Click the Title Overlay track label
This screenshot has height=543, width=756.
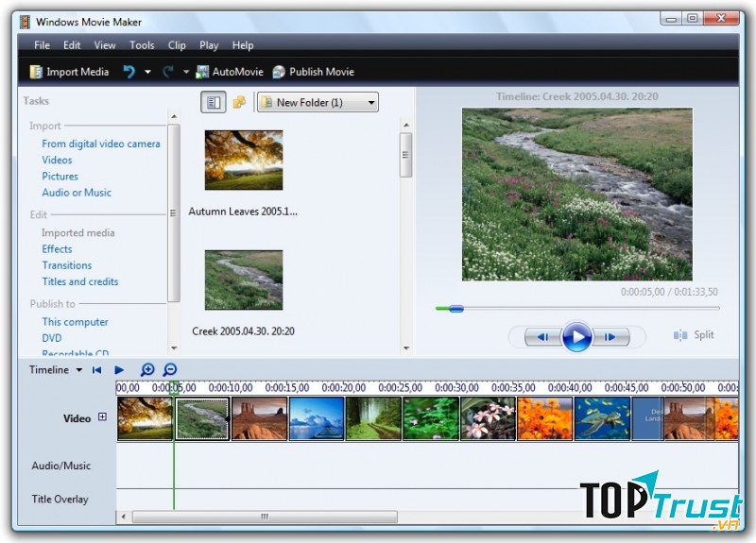60,500
